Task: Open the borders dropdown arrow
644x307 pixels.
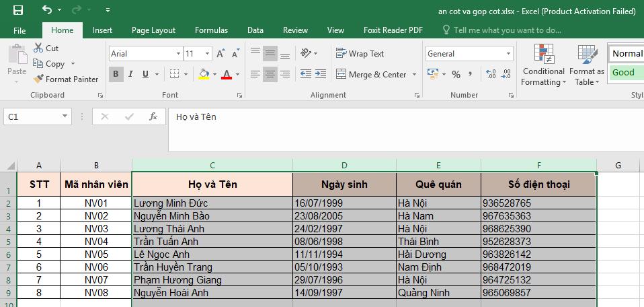Action: [186, 75]
